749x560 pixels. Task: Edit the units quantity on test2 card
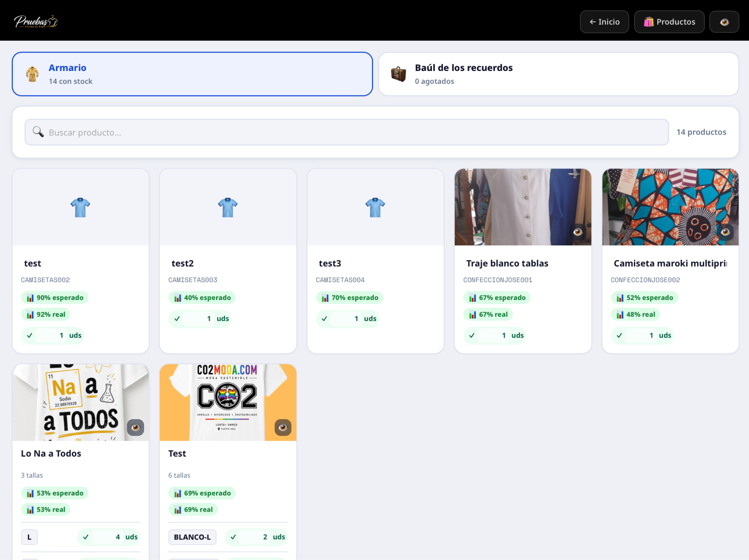[198, 319]
